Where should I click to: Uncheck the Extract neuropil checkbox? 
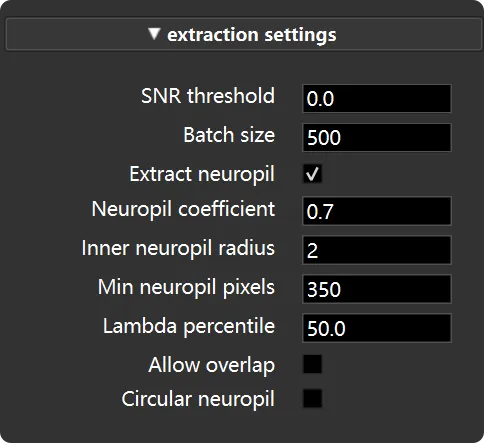pos(312,174)
